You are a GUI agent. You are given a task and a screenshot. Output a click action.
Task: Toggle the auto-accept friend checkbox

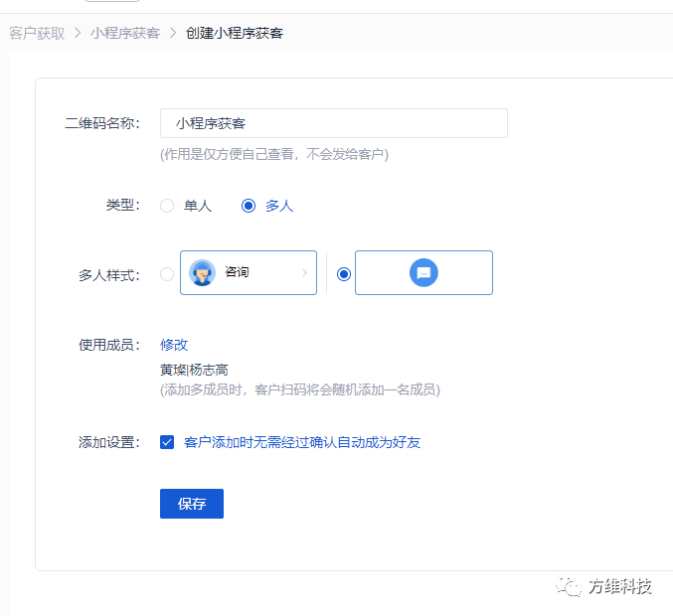(167, 442)
